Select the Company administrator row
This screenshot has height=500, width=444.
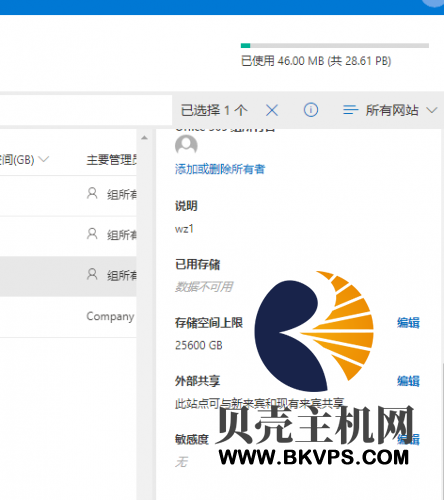click(x=68, y=317)
